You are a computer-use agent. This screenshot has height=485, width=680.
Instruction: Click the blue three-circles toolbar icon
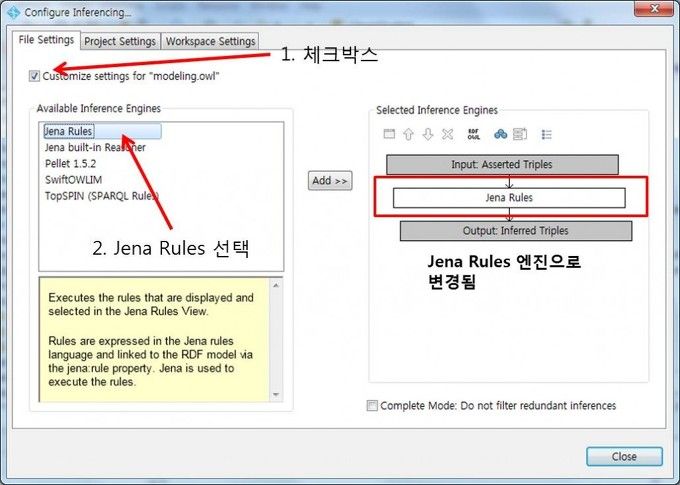click(x=500, y=134)
